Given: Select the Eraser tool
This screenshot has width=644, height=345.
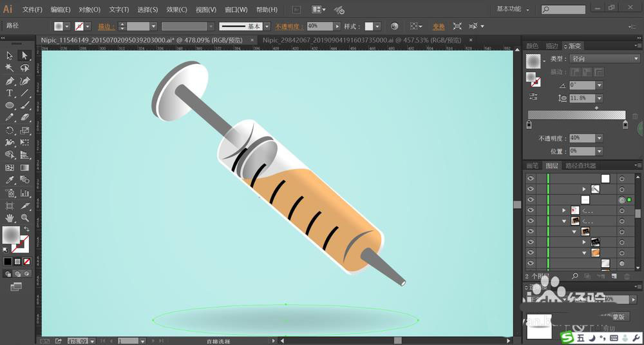Looking at the screenshot, I should pos(24,117).
